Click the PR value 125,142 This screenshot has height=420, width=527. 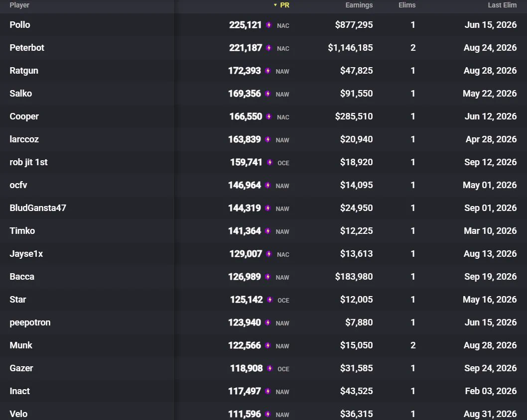[247, 300]
